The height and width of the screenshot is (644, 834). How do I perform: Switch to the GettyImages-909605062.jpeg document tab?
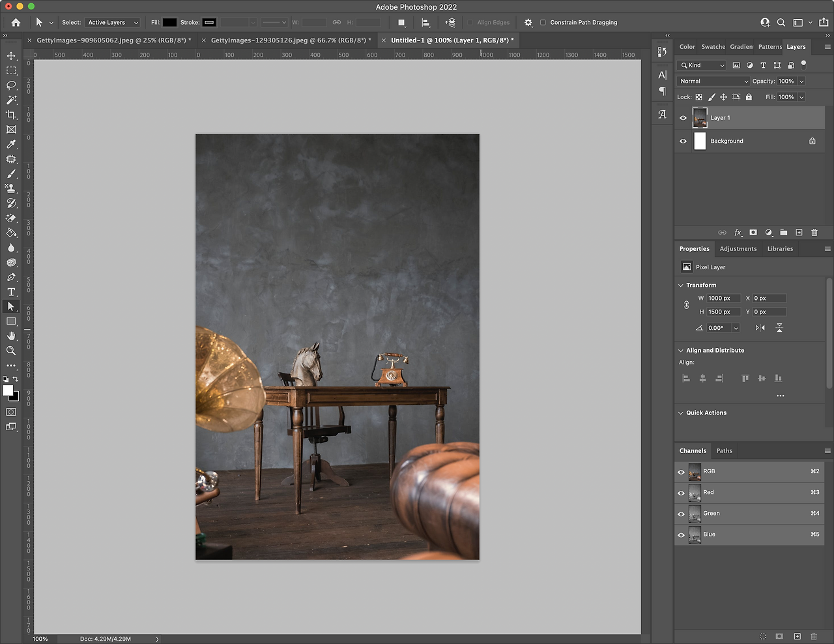click(x=113, y=40)
